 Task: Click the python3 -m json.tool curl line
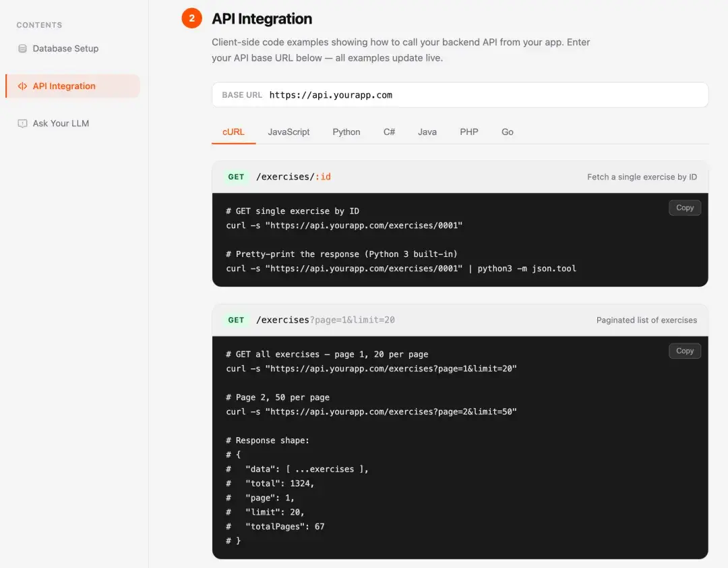[x=401, y=268]
